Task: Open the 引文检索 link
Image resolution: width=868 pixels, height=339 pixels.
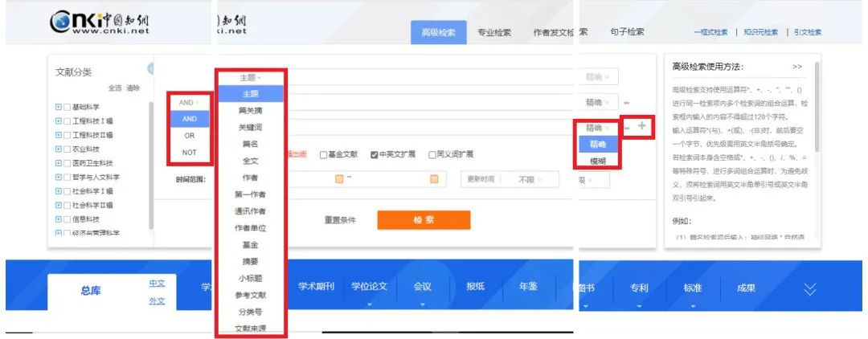Action: tap(808, 32)
